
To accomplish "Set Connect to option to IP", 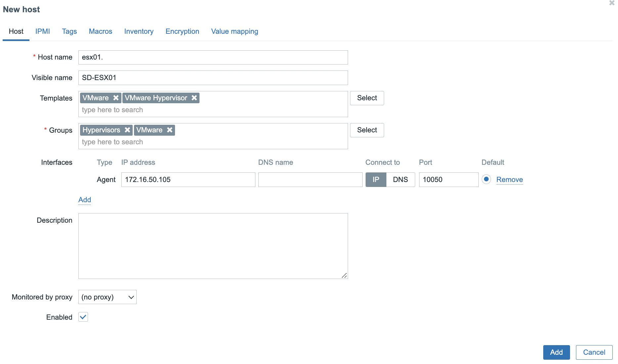I will tap(376, 180).
